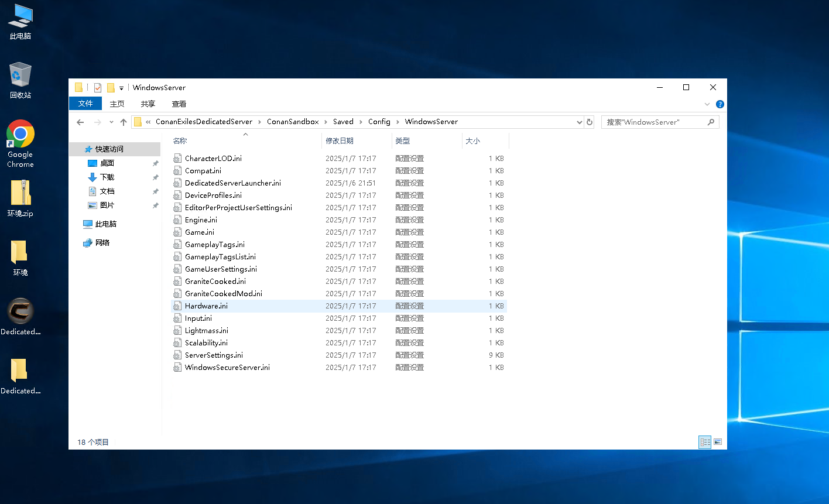Screen dimensions: 829x504
Task: Open the 文件 (File) menu tab
Action: pos(85,104)
